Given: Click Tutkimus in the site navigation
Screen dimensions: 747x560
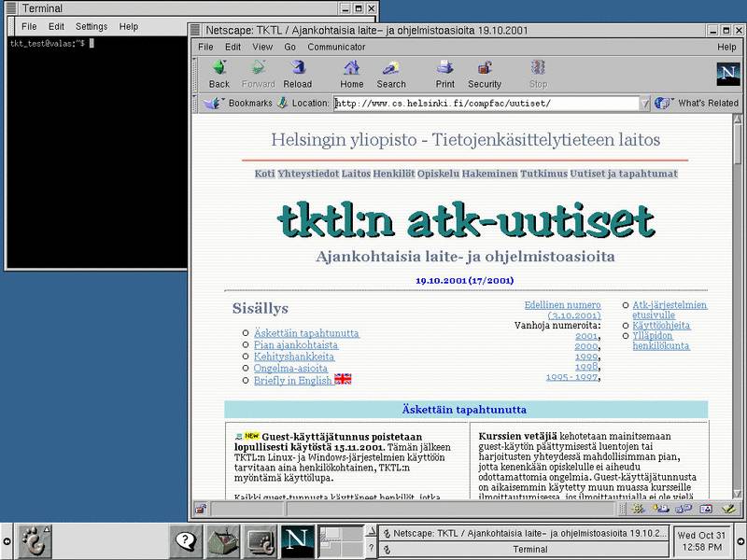Looking at the screenshot, I should coord(543,174).
